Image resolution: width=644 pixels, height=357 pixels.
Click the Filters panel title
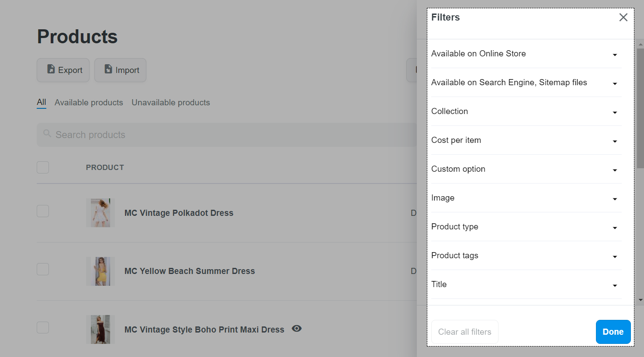coord(446,17)
